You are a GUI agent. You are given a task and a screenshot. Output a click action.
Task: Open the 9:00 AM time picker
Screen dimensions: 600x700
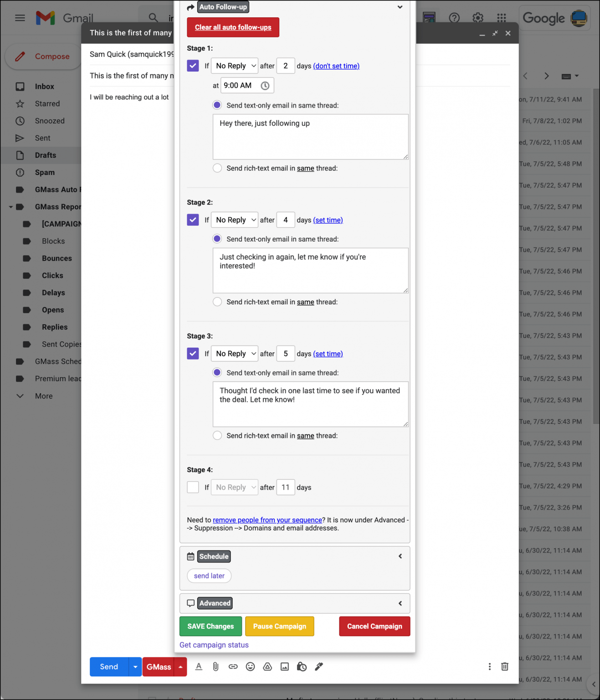266,85
